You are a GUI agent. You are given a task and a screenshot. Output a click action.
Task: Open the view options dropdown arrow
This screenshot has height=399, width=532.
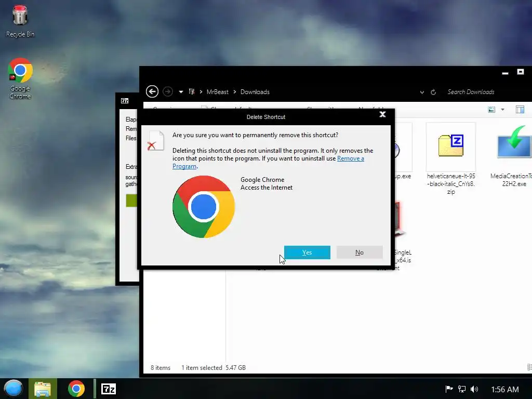(502, 110)
